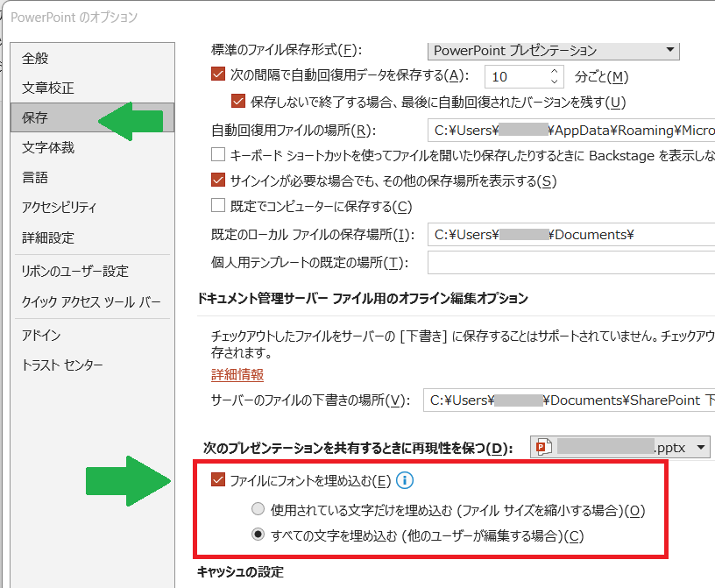Open the 詳細情報 link

pos(237,374)
